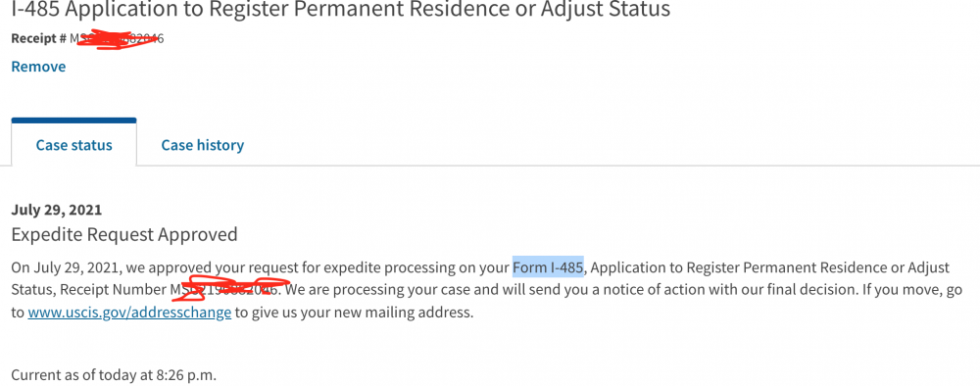
Task: Click the highlighted Form I-485 text
Action: pos(548,268)
